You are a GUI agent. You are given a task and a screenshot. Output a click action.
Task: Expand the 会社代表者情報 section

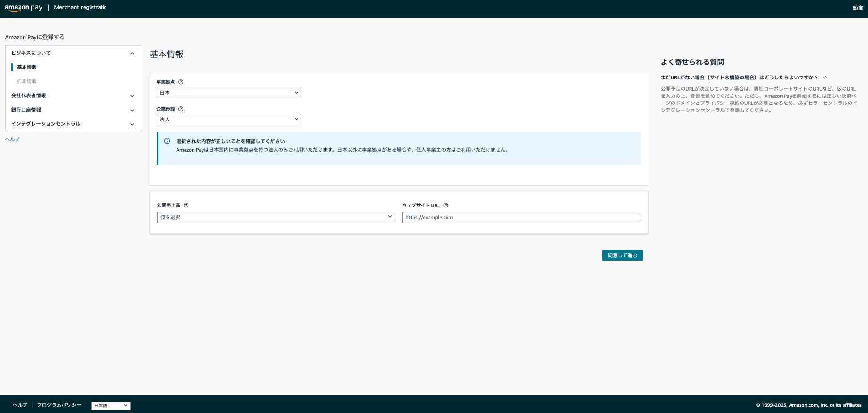tap(73, 95)
